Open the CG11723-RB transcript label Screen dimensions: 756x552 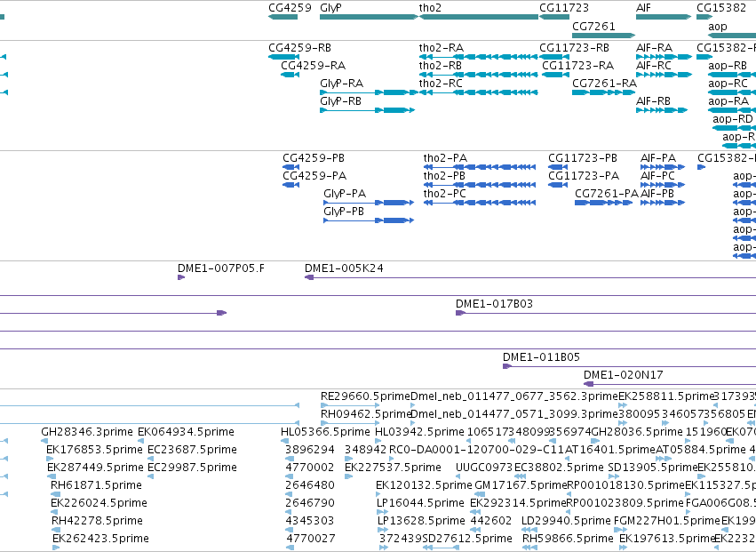(574, 48)
